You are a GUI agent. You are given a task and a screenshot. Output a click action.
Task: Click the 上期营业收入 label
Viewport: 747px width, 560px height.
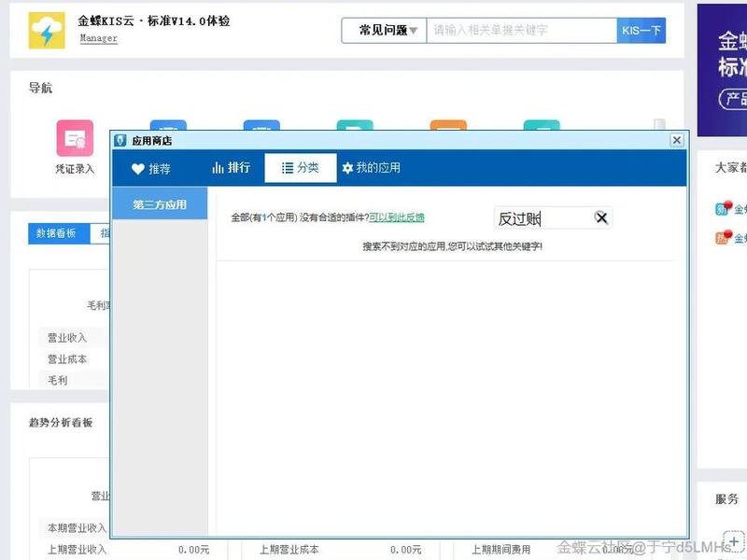(77, 549)
